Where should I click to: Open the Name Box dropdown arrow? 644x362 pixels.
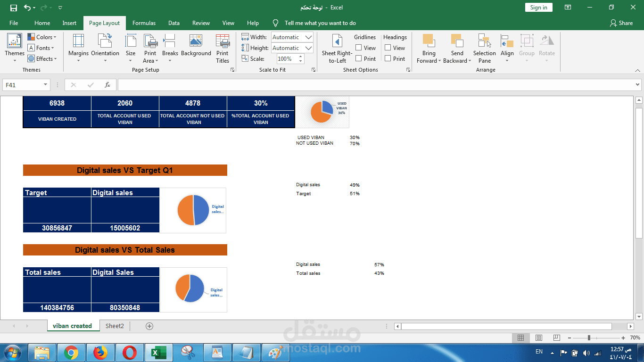(x=46, y=85)
